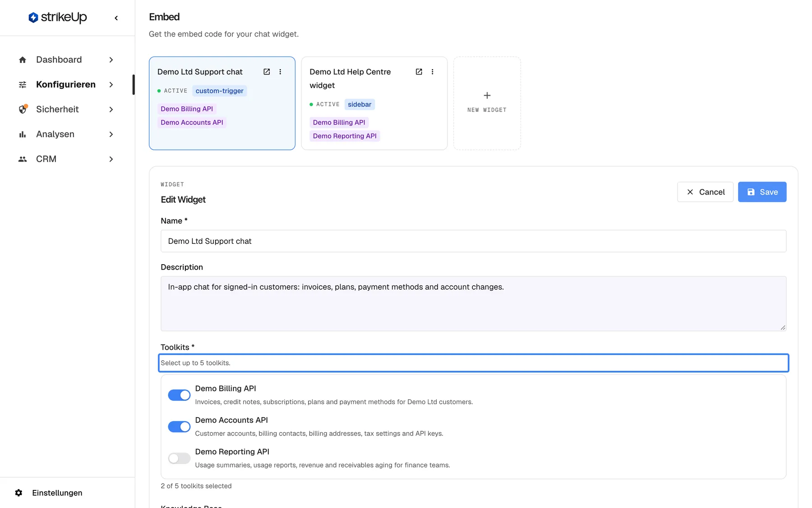Click the custom-trigger tag
The width and height of the screenshot is (812, 508).
219,91
